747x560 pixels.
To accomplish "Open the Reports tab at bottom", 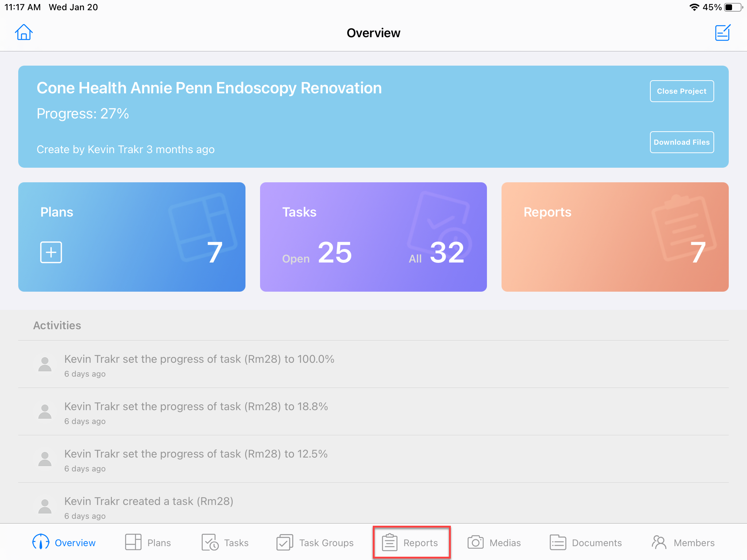I will [411, 542].
